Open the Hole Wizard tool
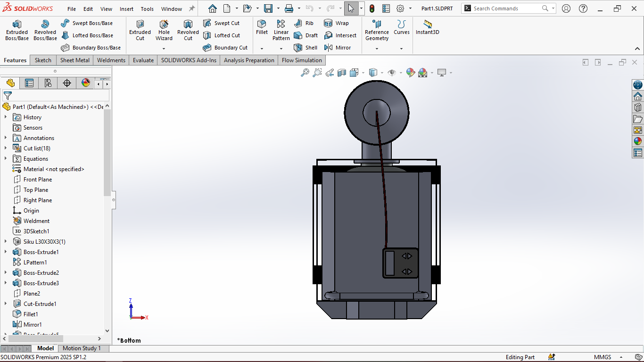Image resolution: width=644 pixels, height=362 pixels. (x=164, y=30)
